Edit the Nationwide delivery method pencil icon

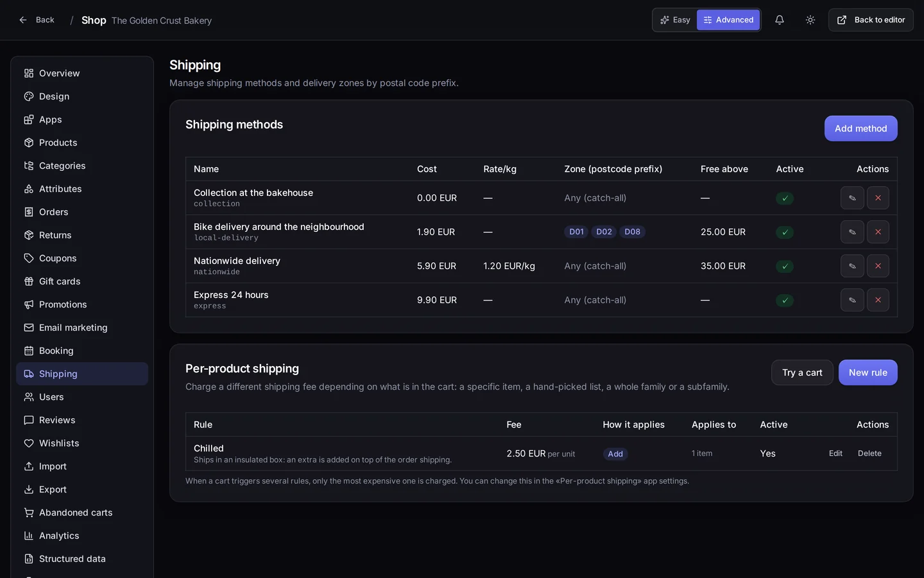pyautogui.click(x=852, y=266)
